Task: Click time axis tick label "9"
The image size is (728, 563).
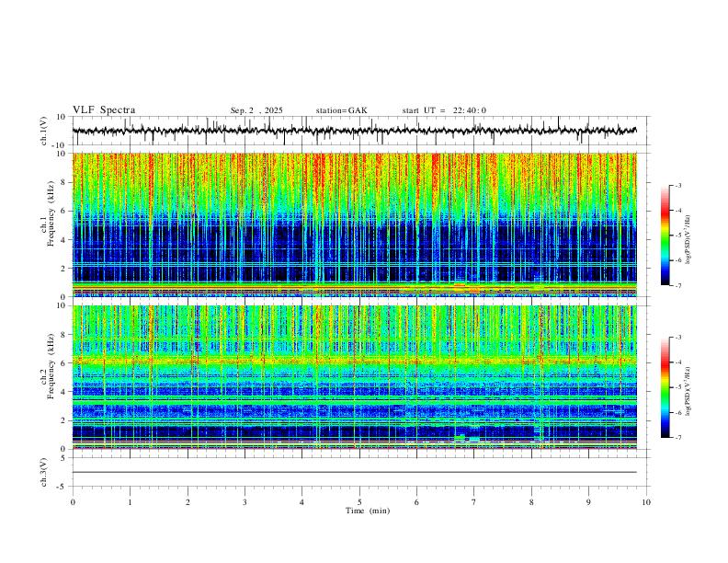Action: (x=588, y=502)
